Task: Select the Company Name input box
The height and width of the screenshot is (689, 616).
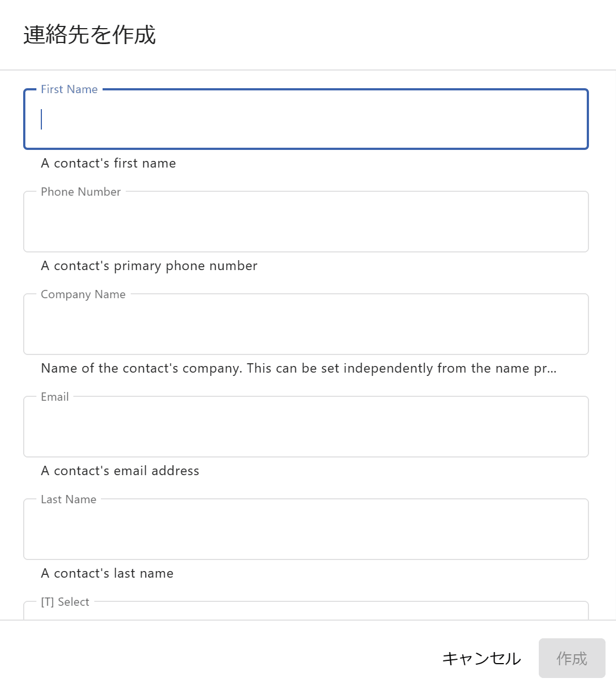Action: [x=306, y=325]
